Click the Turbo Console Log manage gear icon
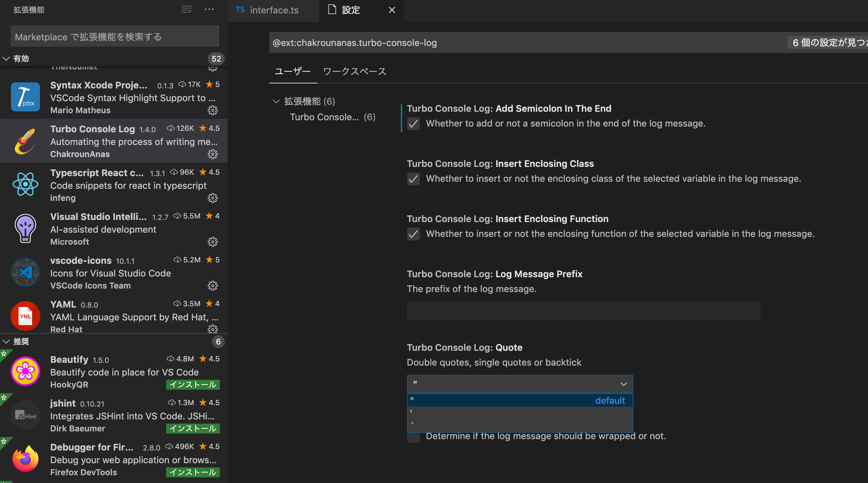Screen dimensions: 868x483 [x=212, y=154]
